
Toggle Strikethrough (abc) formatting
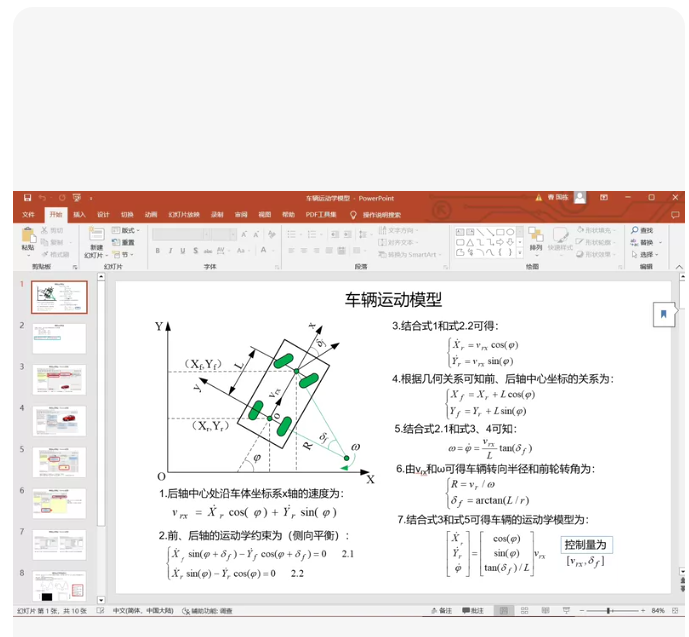[208, 250]
